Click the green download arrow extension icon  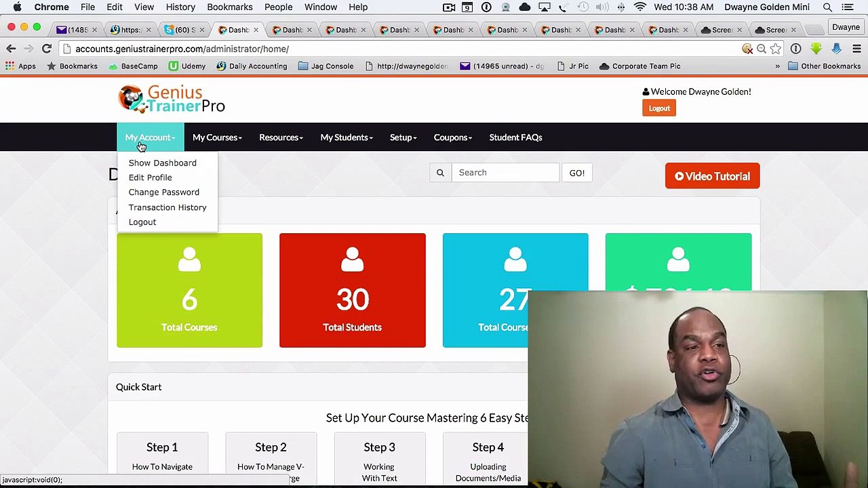coord(816,49)
